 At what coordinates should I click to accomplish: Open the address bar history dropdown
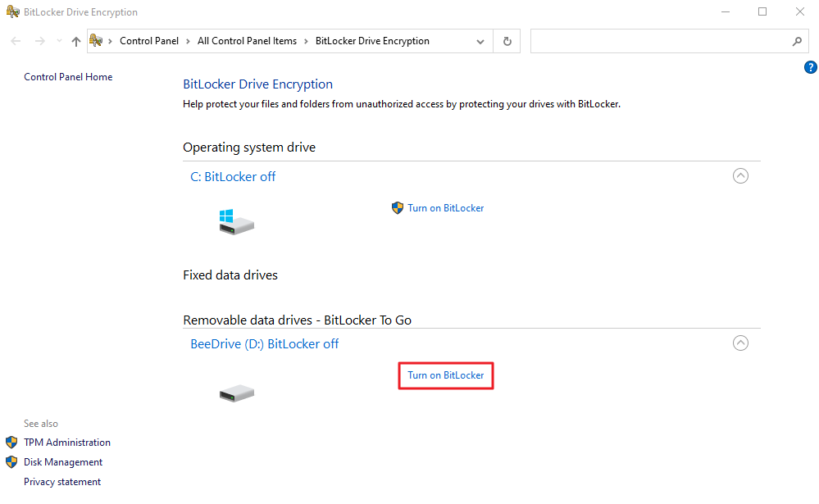coord(480,42)
